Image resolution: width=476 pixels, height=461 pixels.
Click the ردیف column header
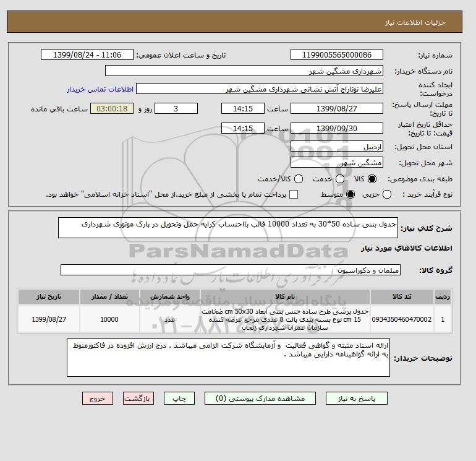pos(443,296)
